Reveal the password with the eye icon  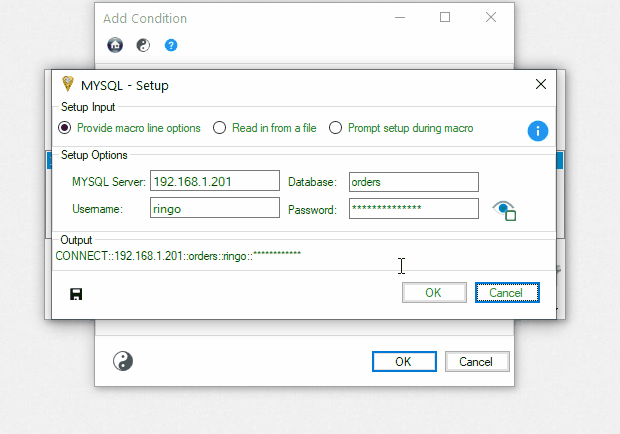505,210
